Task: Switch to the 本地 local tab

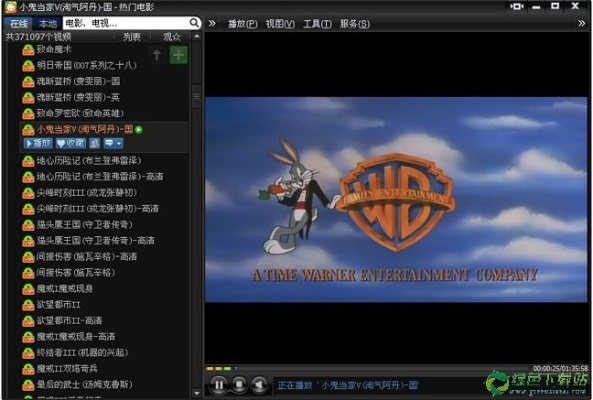Action: click(48, 23)
